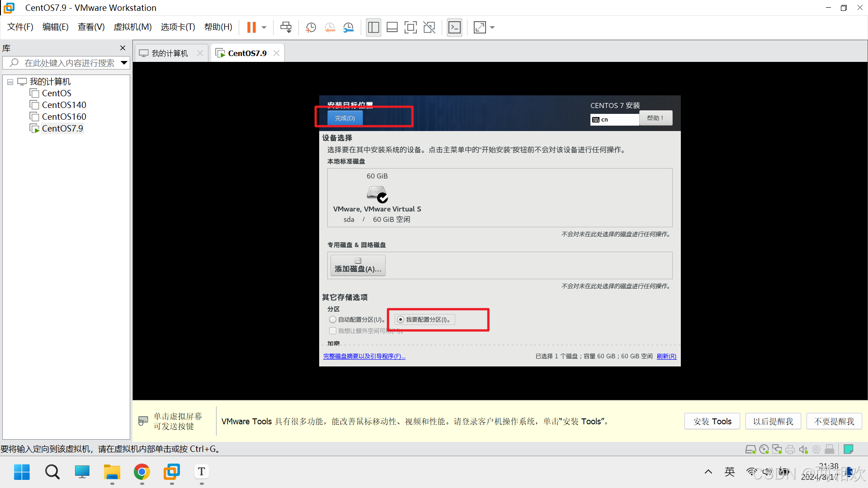
Task: Expand library search dropdown arrow
Action: pos(124,63)
